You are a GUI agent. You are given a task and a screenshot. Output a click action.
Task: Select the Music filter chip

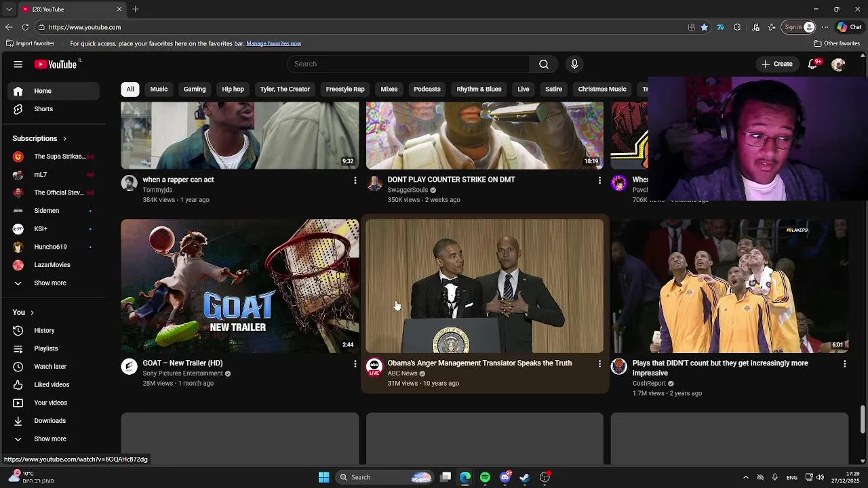pyautogui.click(x=159, y=89)
